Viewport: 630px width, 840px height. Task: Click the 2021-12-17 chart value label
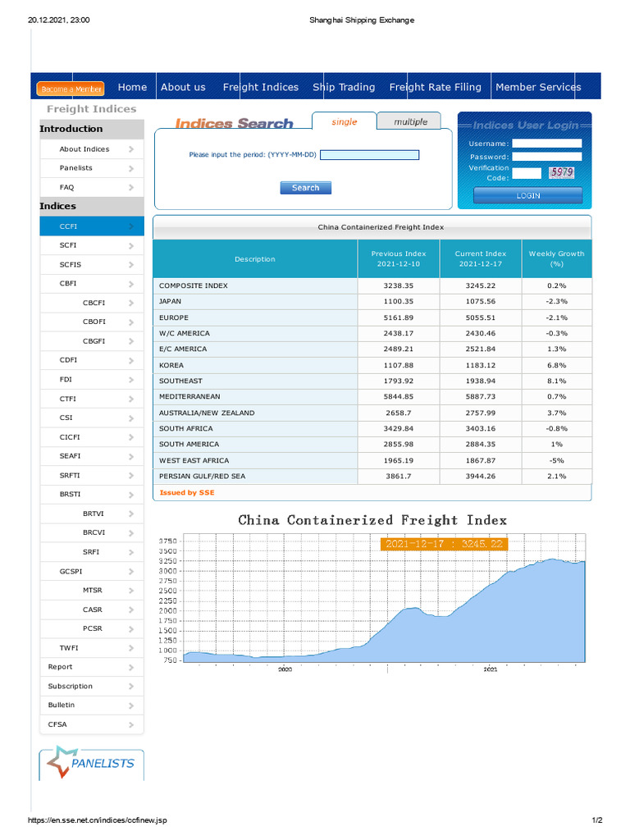click(x=444, y=543)
